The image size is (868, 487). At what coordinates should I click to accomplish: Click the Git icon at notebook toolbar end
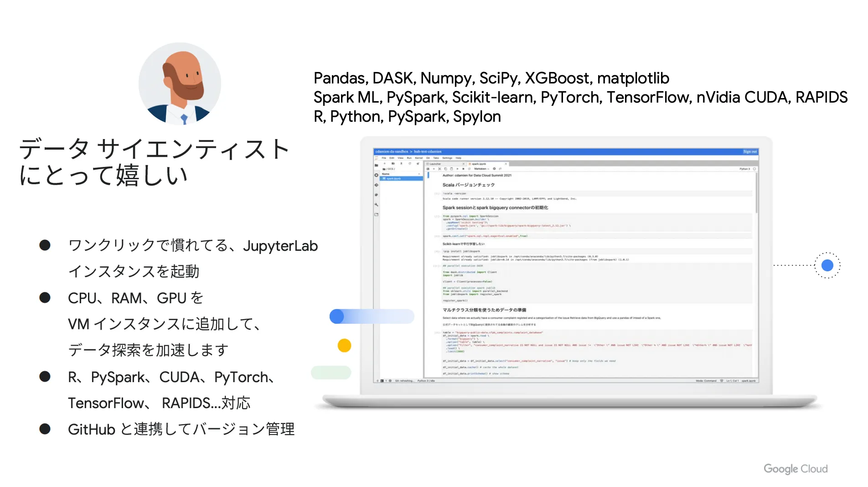(500, 169)
